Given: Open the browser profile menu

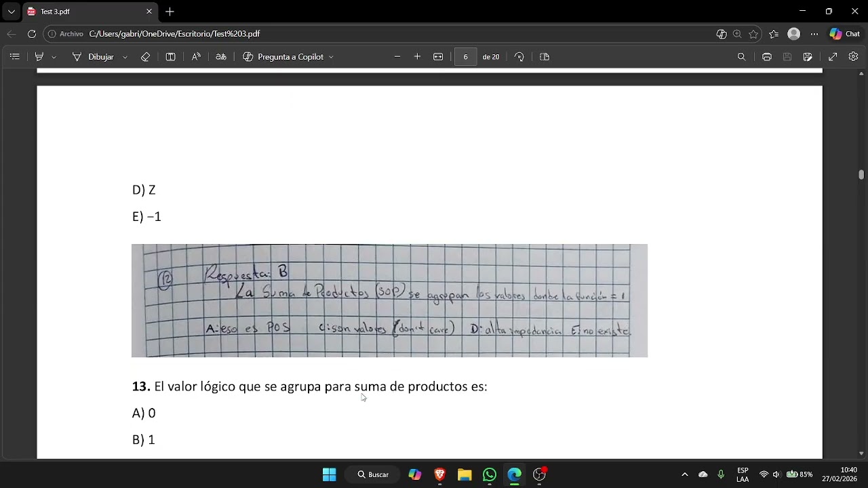Looking at the screenshot, I should (x=794, y=34).
